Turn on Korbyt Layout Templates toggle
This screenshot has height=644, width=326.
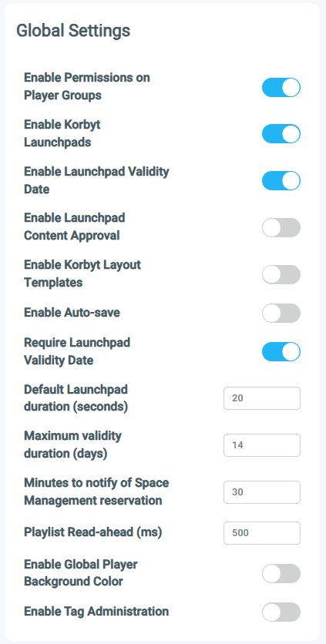281,274
